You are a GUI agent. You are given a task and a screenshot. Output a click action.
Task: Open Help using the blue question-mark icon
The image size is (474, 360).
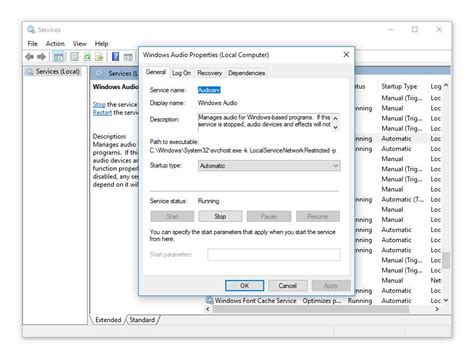pos(115,57)
